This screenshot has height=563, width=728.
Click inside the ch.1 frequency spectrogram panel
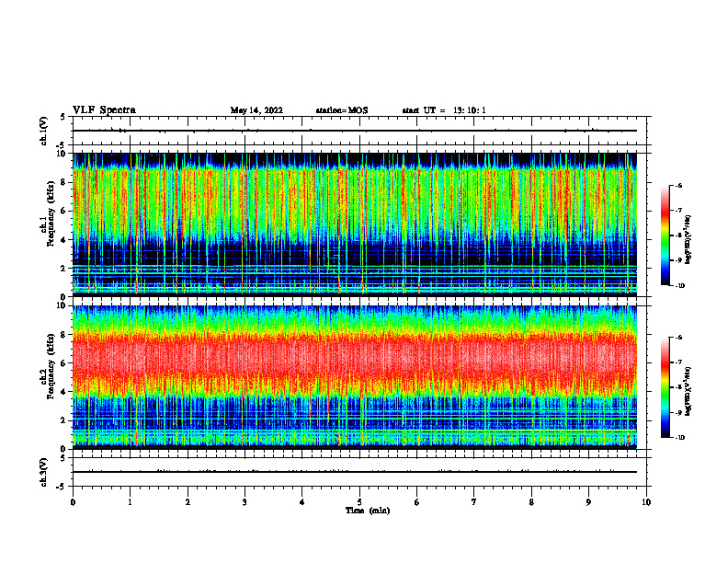pyautogui.click(x=355, y=224)
